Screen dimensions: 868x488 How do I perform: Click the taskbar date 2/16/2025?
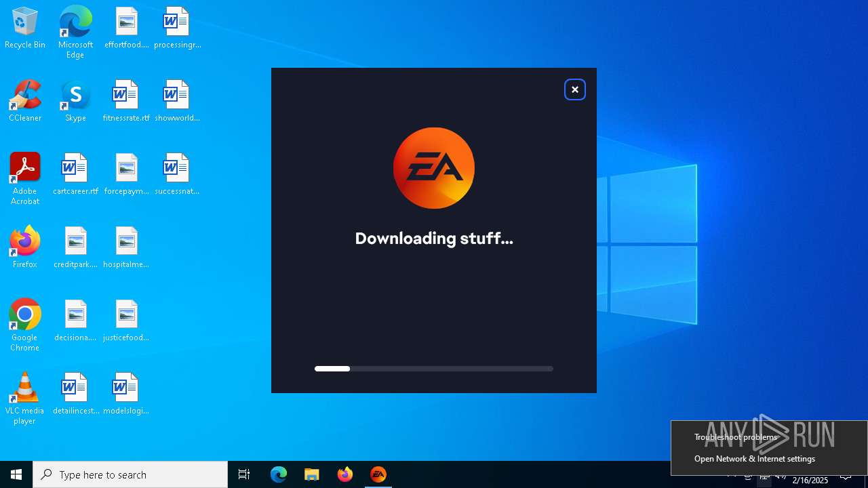click(810, 480)
